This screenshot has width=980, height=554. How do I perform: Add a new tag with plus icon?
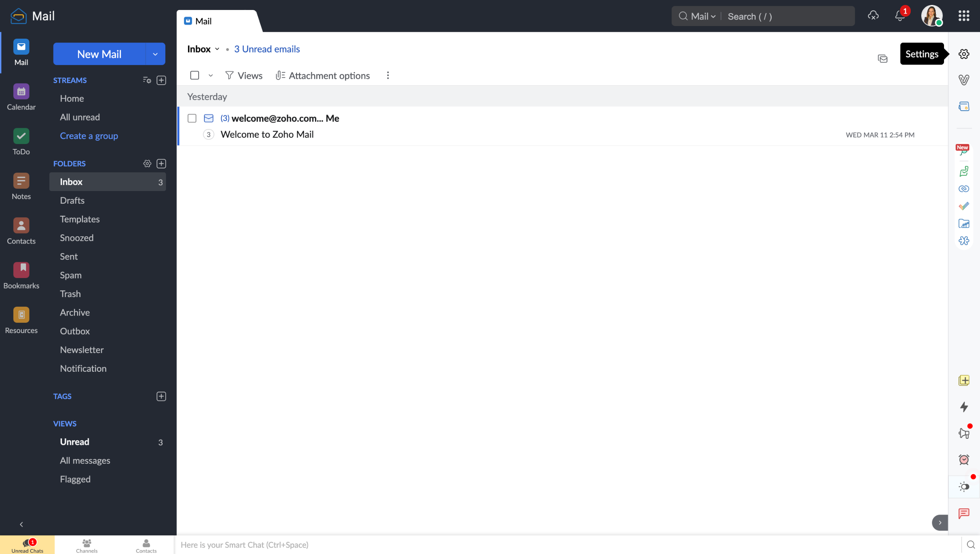161,396
